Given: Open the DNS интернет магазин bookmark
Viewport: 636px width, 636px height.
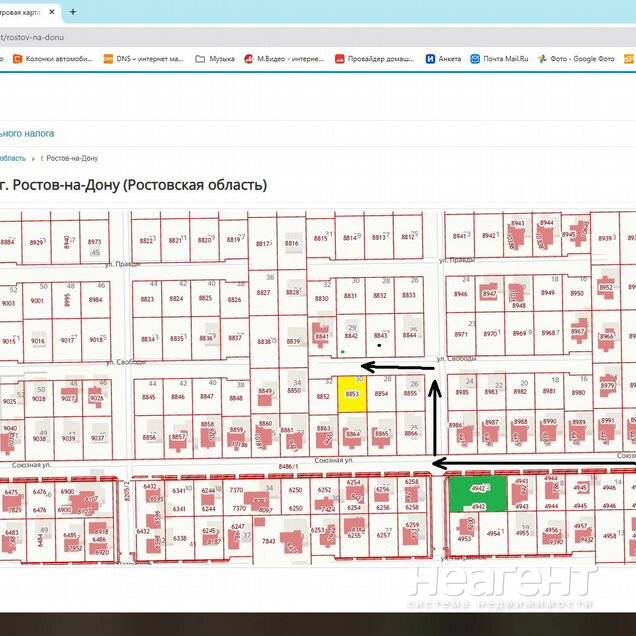Looking at the screenshot, I should click(x=145, y=59).
